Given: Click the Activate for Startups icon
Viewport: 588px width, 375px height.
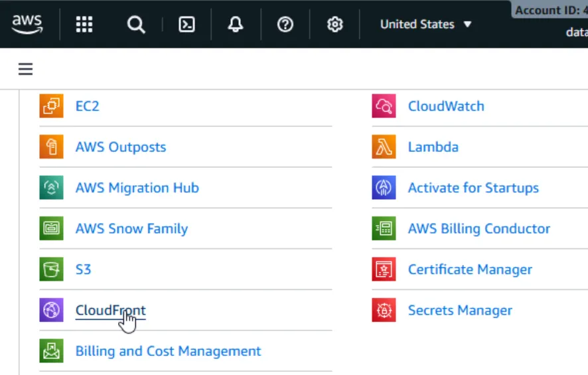Looking at the screenshot, I should (384, 187).
